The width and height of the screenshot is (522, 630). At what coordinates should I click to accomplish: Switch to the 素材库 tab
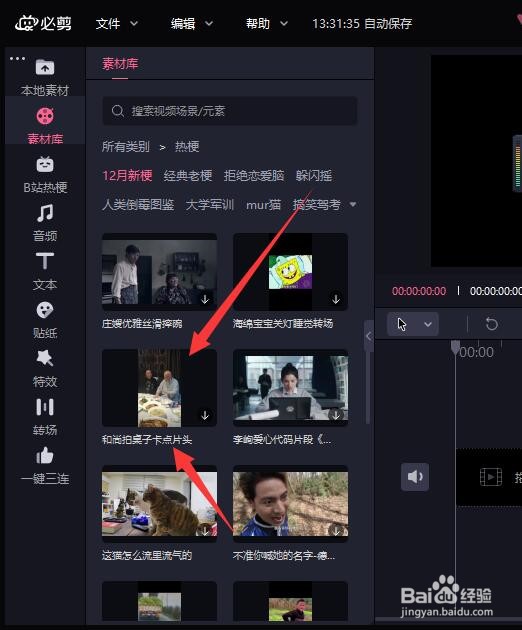120,64
